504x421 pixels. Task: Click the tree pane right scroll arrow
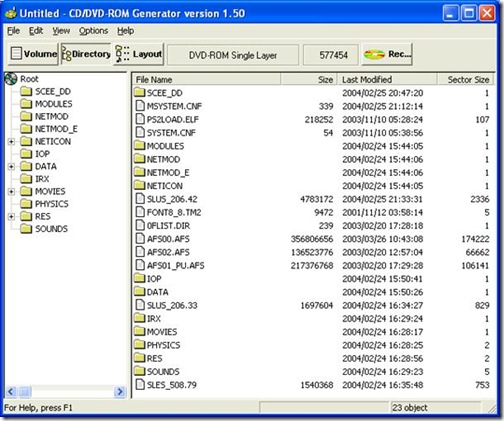(x=120, y=392)
